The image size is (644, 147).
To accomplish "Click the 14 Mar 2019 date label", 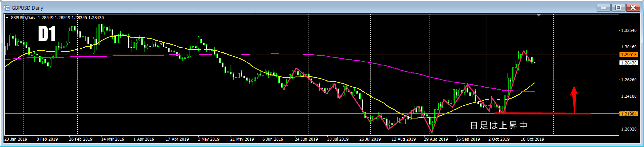I will (113, 139).
